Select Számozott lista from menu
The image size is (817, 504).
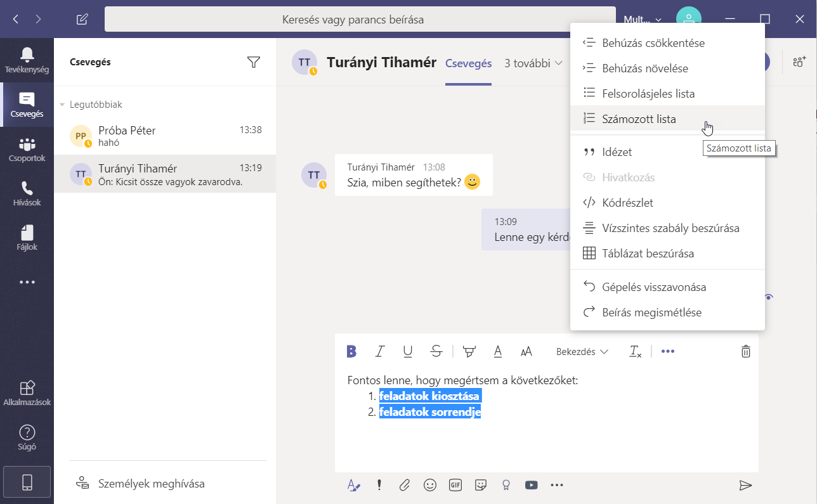tap(639, 119)
